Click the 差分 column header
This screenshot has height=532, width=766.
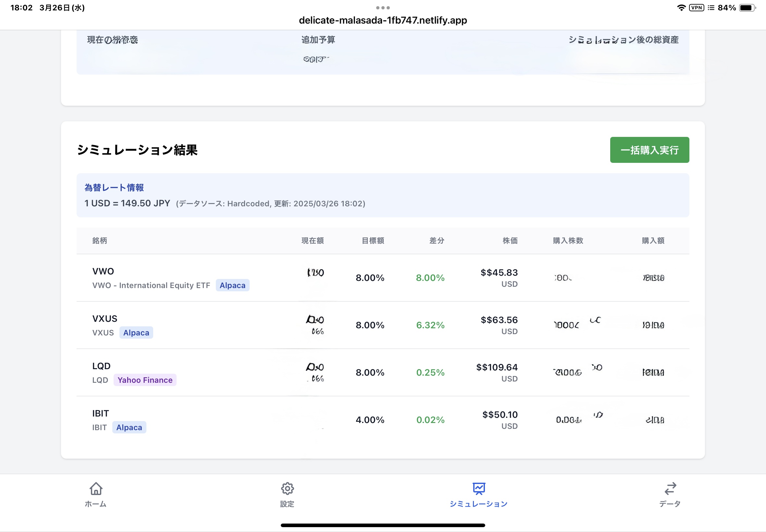pos(437,241)
